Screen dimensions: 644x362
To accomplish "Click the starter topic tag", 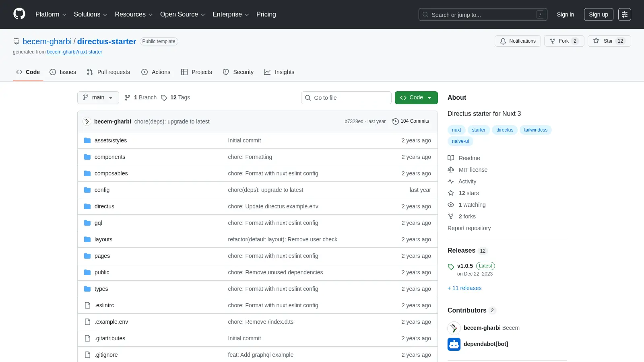I will pos(479,130).
